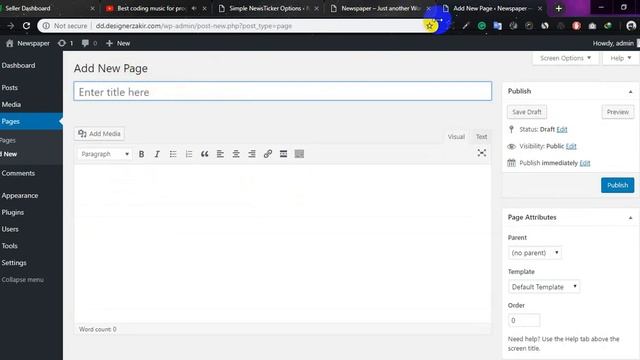
Task: Edit the visibility setting
Action: pyautogui.click(x=571, y=146)
